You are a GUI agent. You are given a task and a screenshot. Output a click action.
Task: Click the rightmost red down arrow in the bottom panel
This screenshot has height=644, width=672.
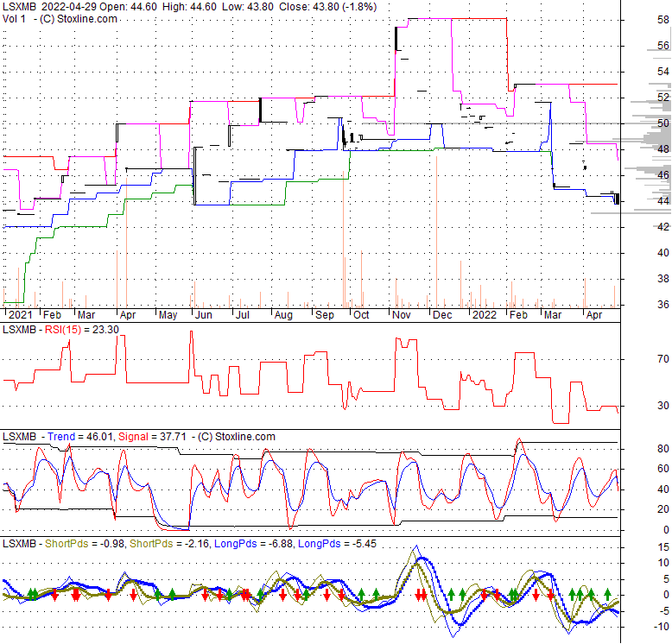click(550, 597)
